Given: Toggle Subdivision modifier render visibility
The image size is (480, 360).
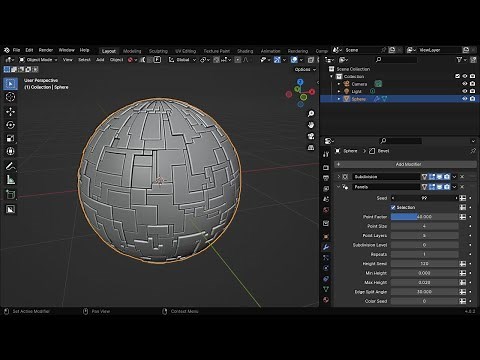Looking at the screenshot, I should (447, 177).
